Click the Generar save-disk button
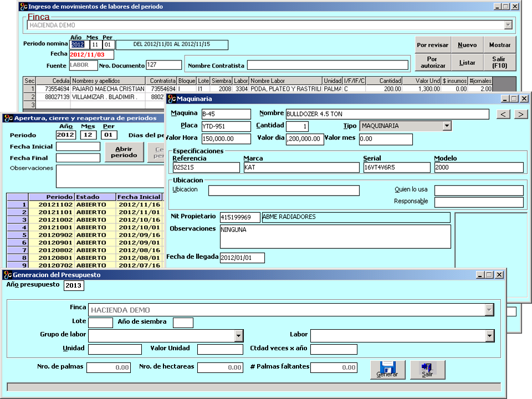532x399 pixels. (x=387, y=370)
